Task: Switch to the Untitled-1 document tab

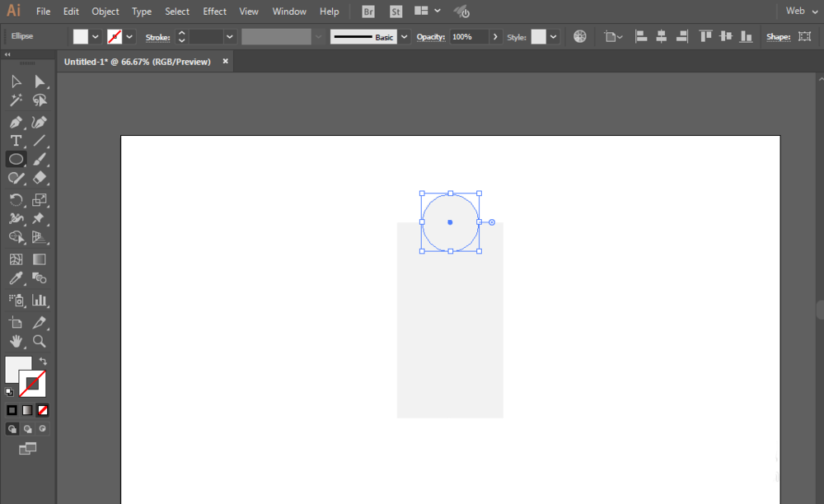Action: point(138,62)
